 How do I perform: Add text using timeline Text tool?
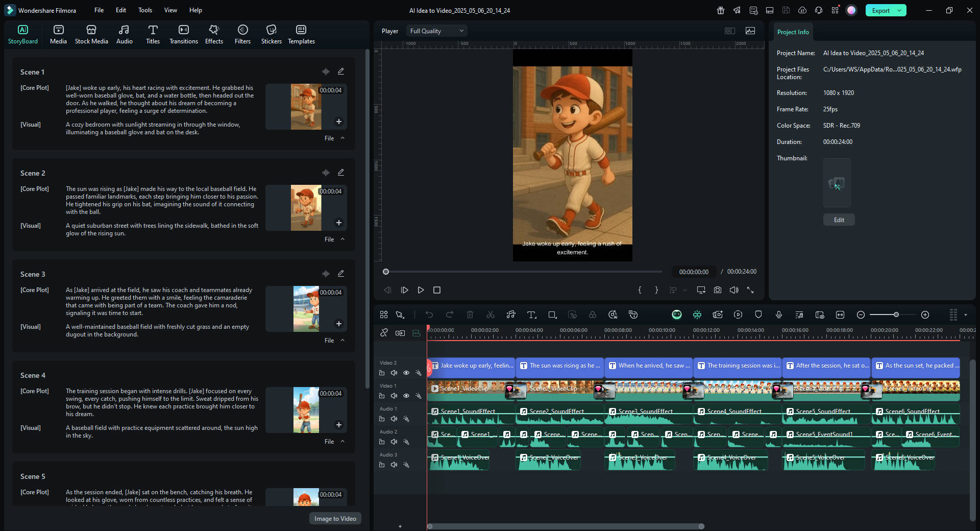(531, 315)
